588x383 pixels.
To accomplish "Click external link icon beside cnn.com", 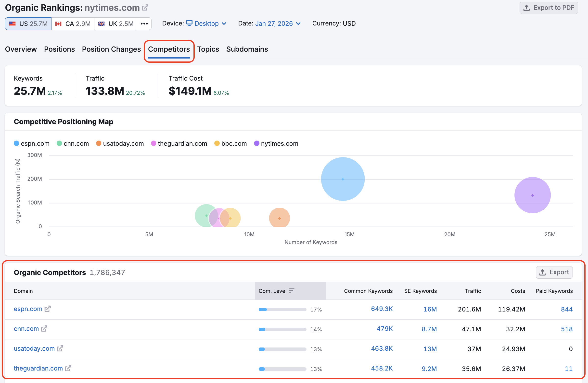I will pos(44,328).
